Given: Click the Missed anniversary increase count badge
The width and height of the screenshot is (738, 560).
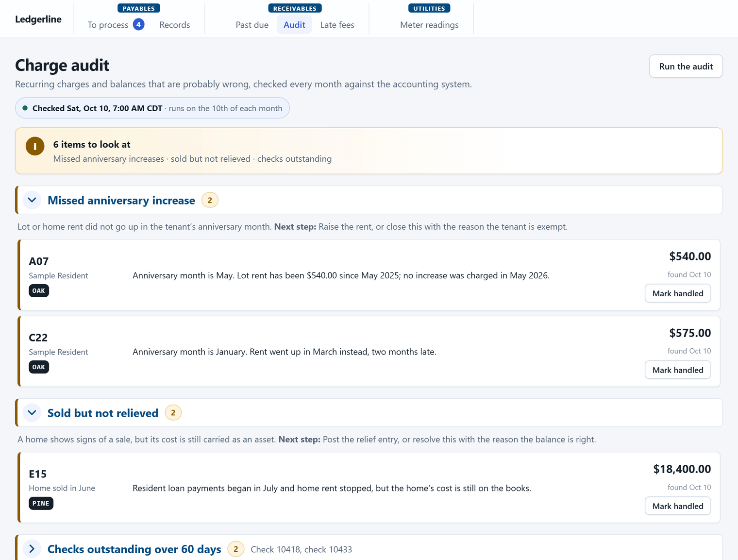Looking at the screenshot, I should click(210, 200).
